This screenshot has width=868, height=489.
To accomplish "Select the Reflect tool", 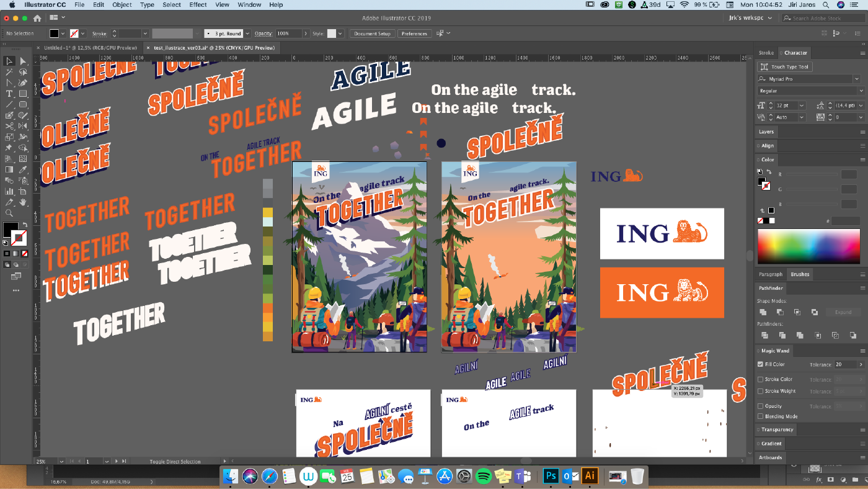I will pos(23,126).
